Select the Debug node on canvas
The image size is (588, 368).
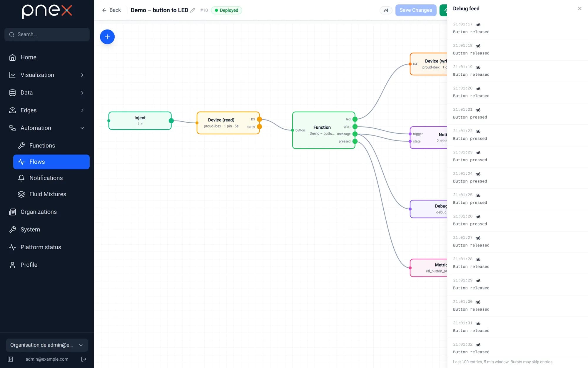(429, 209)
